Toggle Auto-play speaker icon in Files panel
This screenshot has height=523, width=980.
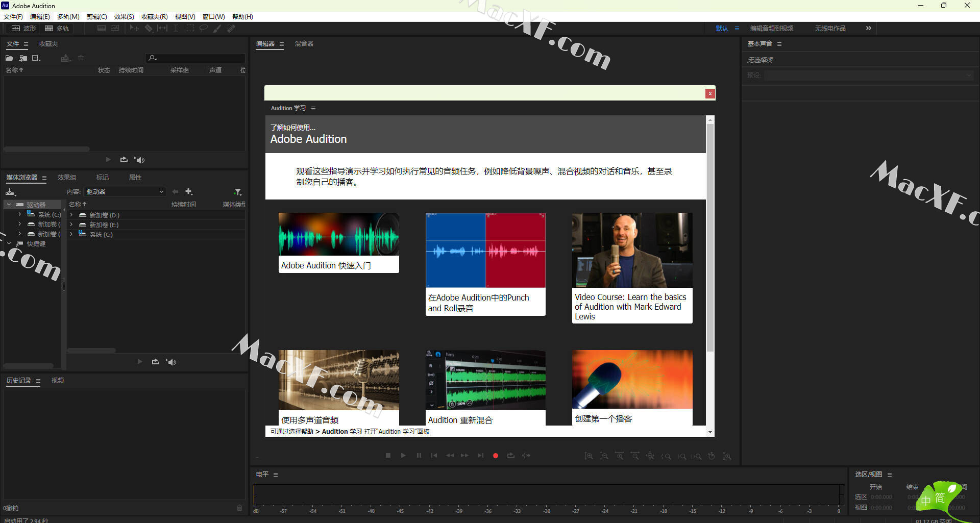coord(139,160)
